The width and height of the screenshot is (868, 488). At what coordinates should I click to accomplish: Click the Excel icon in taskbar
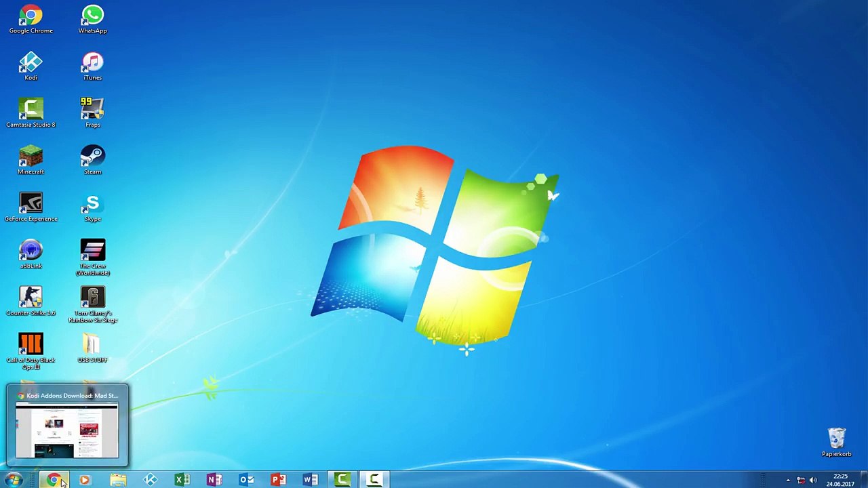pos(182,480)
